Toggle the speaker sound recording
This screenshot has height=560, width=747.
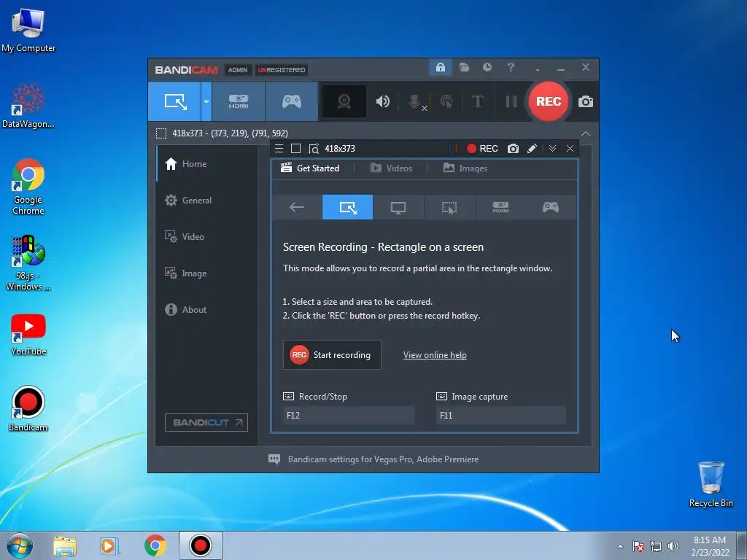(382, 101)
